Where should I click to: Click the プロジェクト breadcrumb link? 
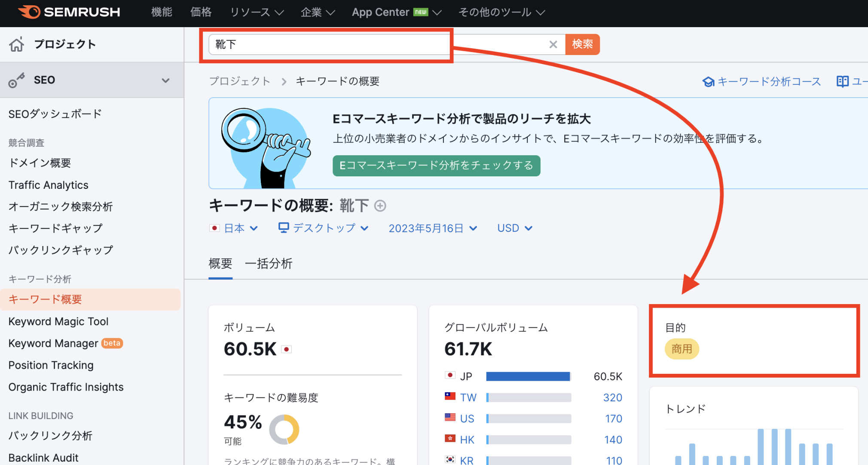click(x=240, y=81)
